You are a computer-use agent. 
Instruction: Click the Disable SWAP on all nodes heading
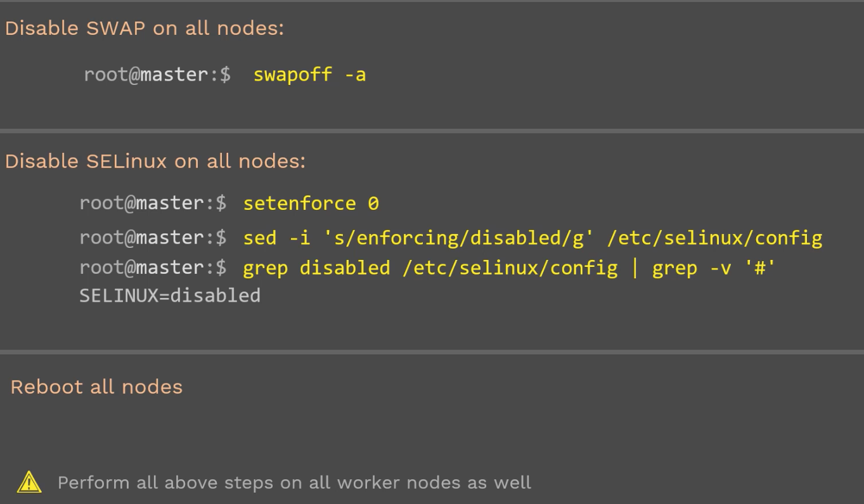coord(145,29)
